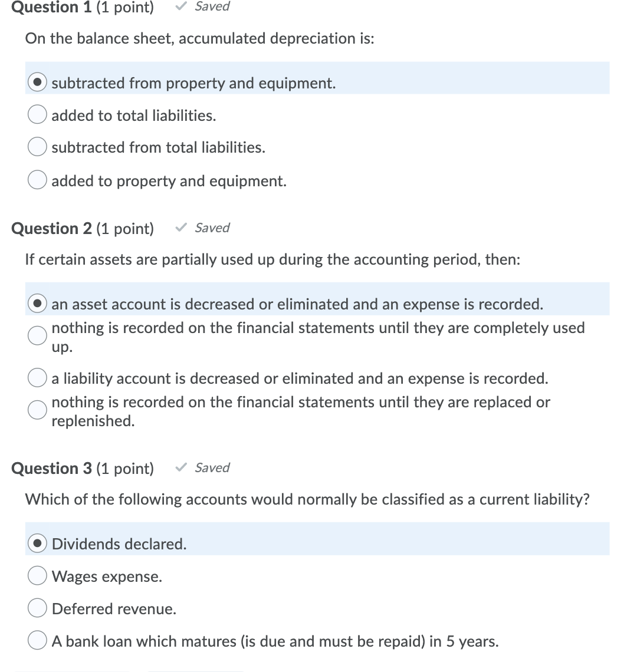The image size is (637, 672).
Task: Choose 'Wages expense' for Question 3
Action: point(37,575)
